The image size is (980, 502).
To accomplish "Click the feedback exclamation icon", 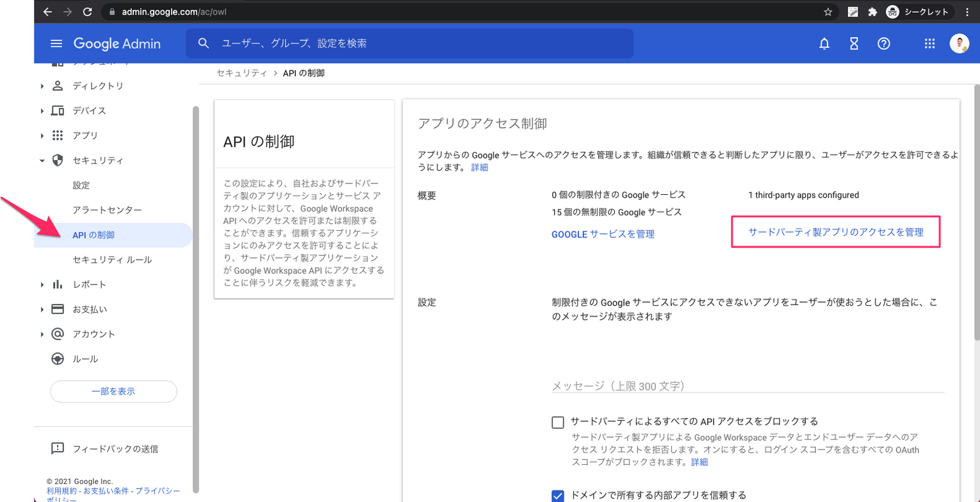I will tap(58, 448).
